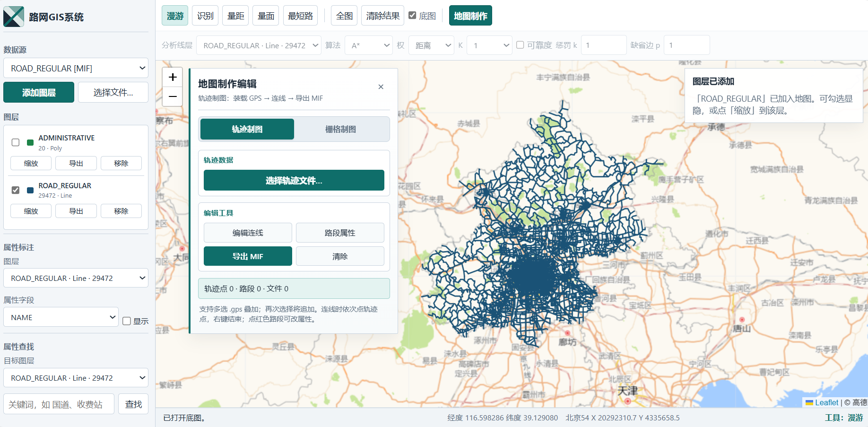Switch to the 轨迹制图 tab
Screen dimensions: 868x427
[x=247, y=129]
